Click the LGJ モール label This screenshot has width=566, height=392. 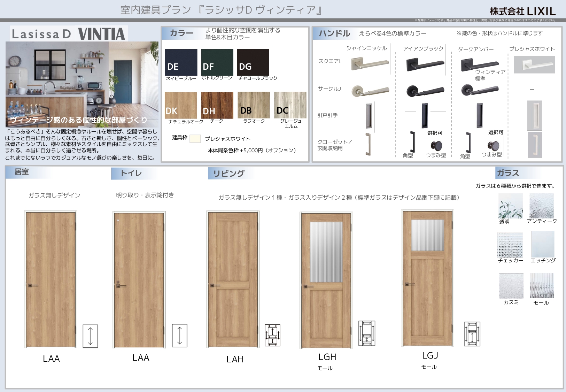click(429, 367)
